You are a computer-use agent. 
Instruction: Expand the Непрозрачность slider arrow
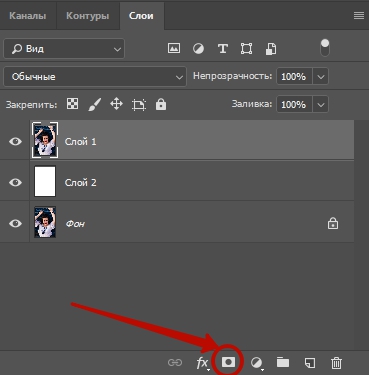click(x=321, y=77)
